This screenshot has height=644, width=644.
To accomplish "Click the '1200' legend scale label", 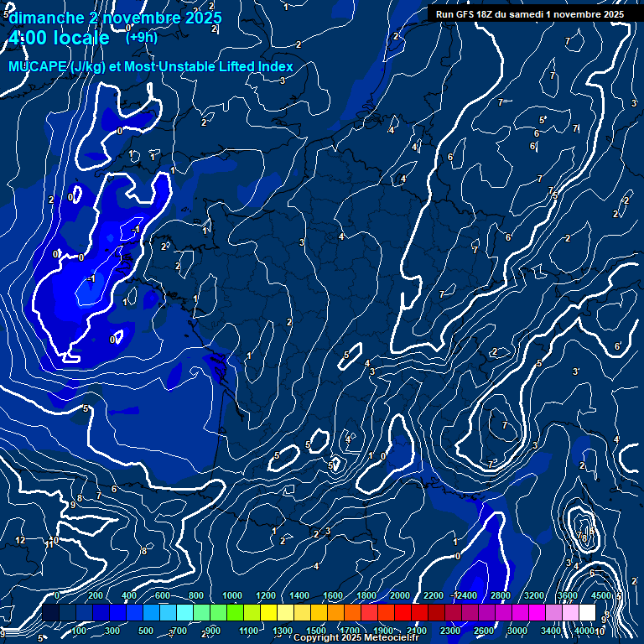I will (265, 595).
